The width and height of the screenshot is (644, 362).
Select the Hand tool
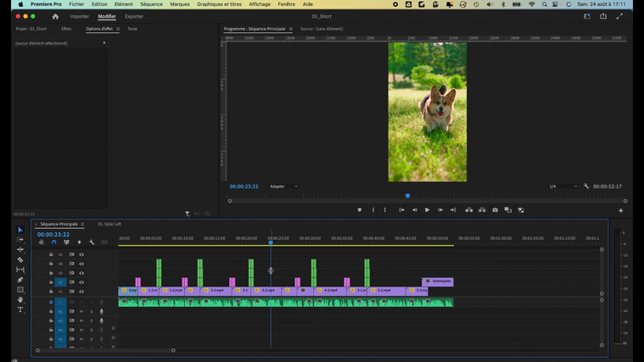21,300
